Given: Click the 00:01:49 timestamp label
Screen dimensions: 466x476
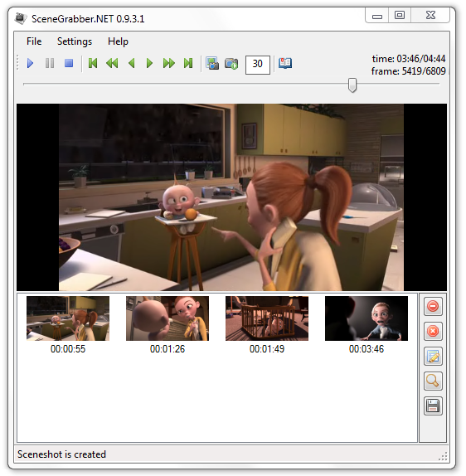Looking at the screenshot, I should pos(267,349).
